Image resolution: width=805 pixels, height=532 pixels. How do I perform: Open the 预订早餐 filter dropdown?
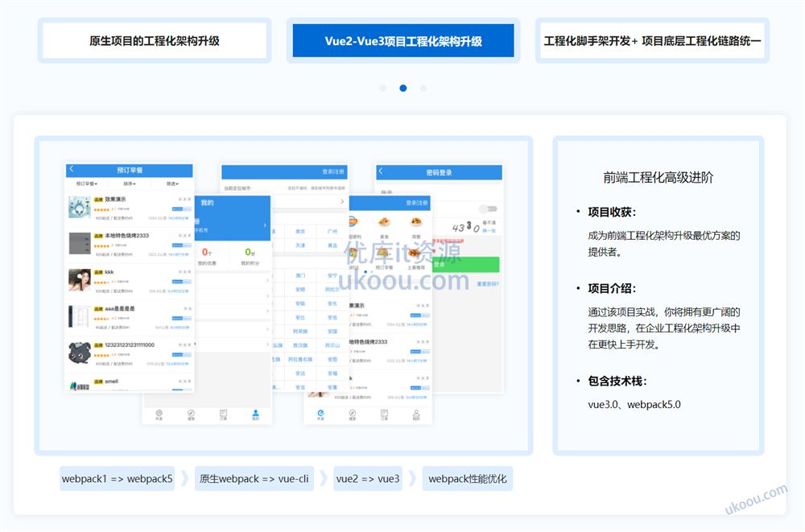tap(87, 184)
